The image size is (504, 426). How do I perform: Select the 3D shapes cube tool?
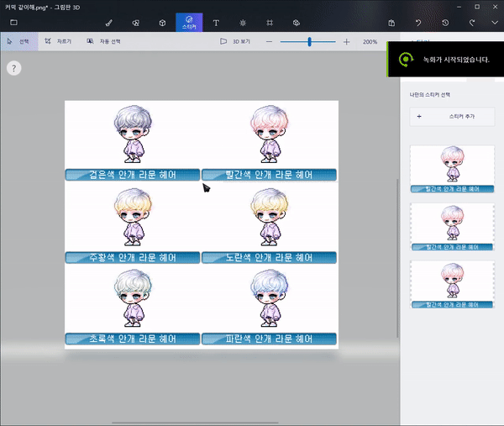pyautogui.click(x=162, y=22)
